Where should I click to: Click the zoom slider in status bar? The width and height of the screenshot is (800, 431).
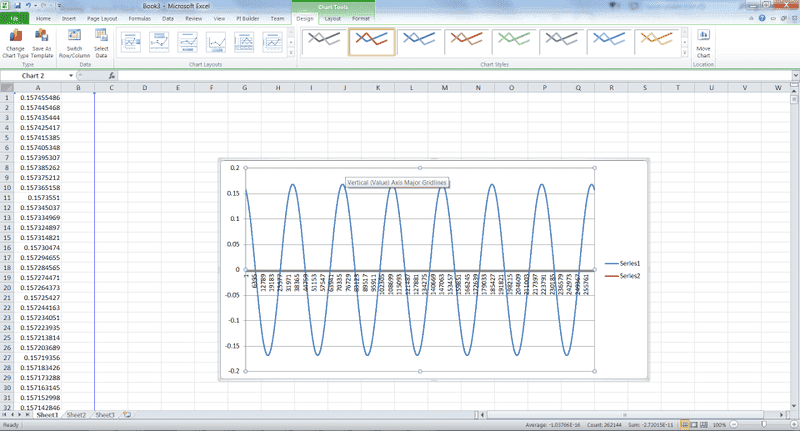(763, 425)
